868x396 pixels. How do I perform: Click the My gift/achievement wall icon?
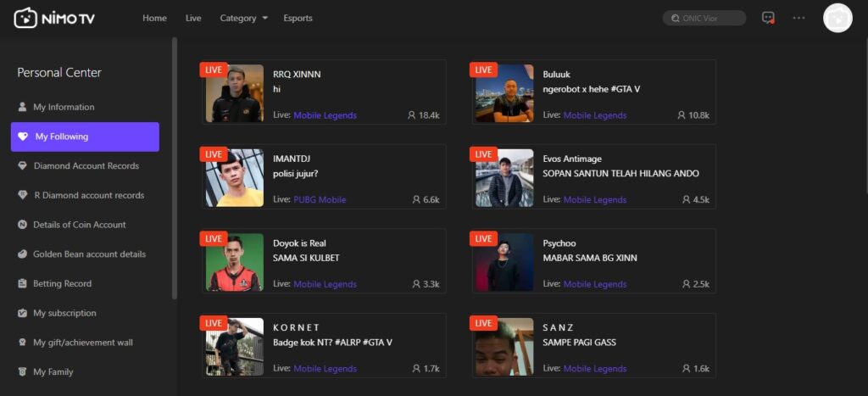coord(22,343)
